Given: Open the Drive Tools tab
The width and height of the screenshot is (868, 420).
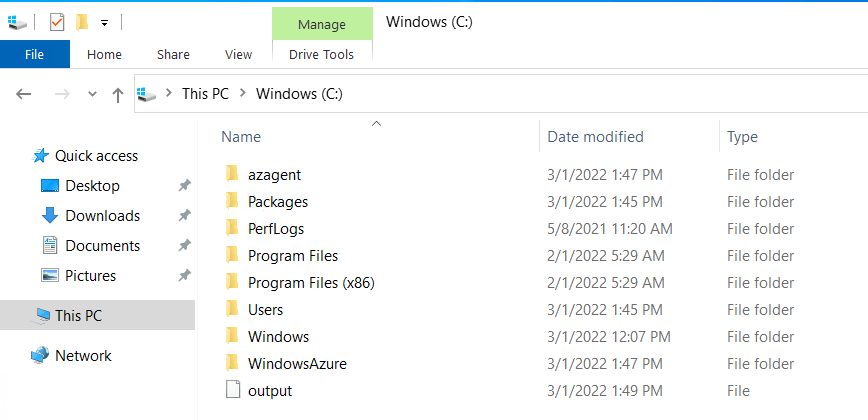Looking at the screenshot, I should pyautogui.click(x=322, y=54).
